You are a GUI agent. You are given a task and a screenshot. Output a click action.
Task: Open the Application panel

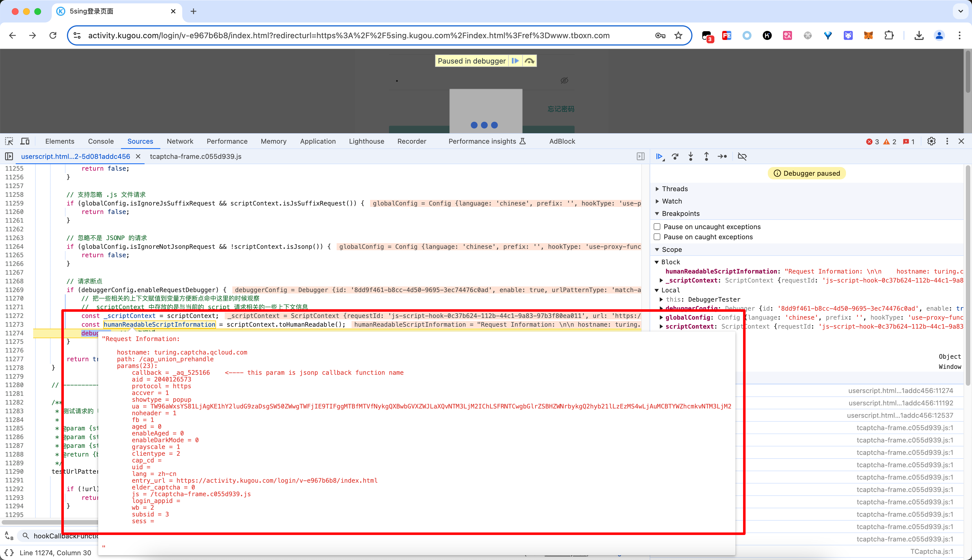318,141
